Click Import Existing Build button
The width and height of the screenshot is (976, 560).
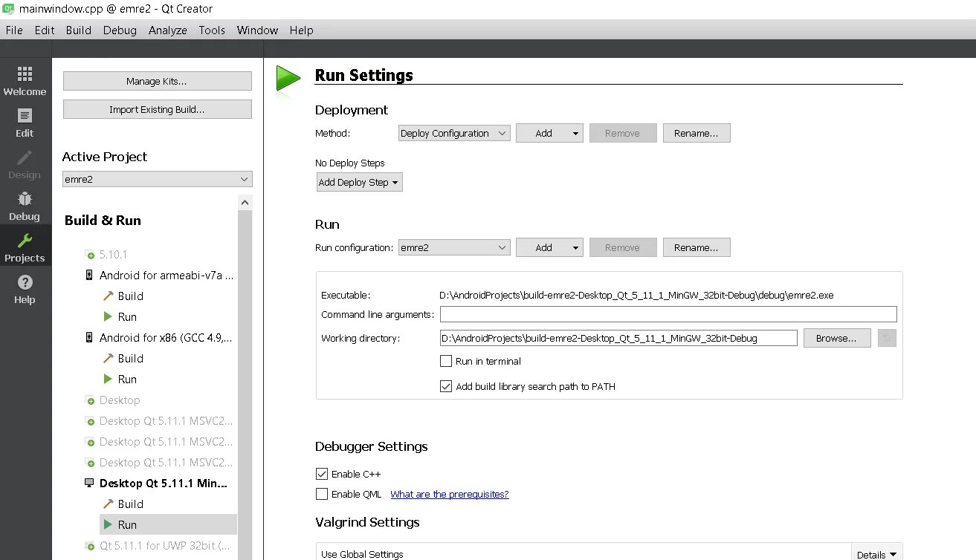(158, 109)
